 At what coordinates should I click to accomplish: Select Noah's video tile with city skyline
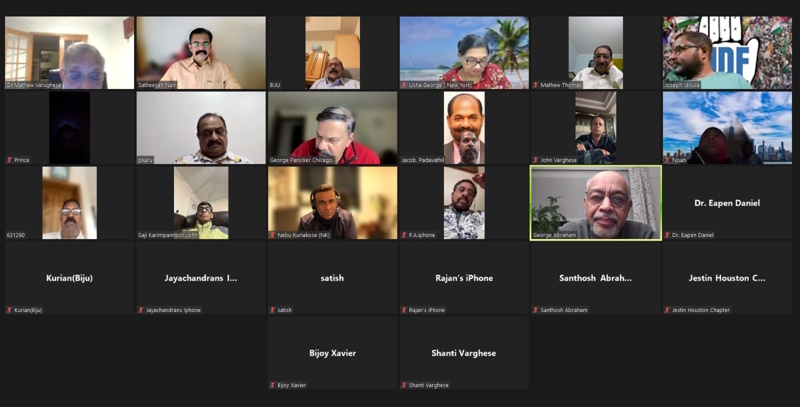pos(727,127)
